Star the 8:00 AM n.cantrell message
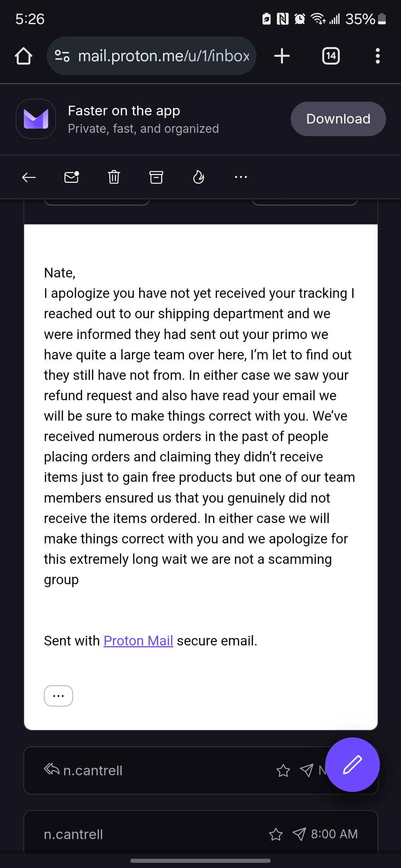401x868 pixels. coord(276,834)
